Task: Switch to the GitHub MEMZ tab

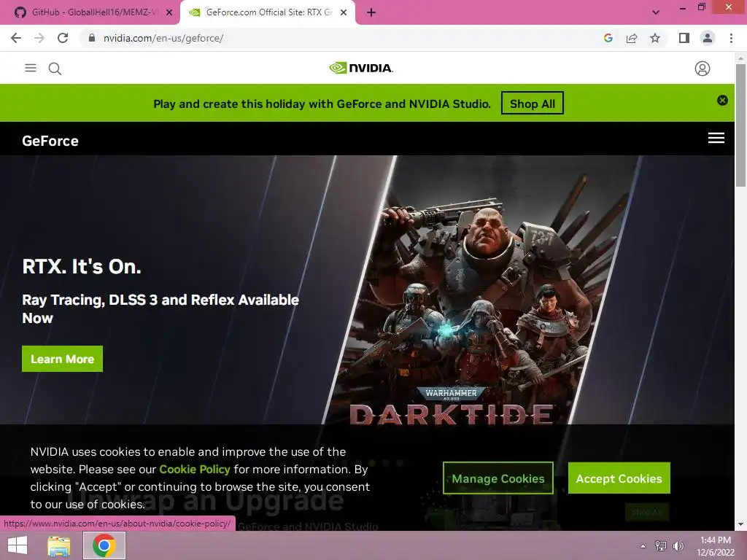Action: click(89, 12)
